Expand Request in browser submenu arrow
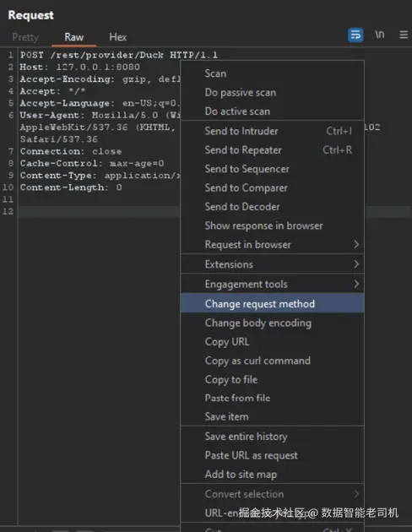This screenshot has width=412, height=532. point(356,244)
